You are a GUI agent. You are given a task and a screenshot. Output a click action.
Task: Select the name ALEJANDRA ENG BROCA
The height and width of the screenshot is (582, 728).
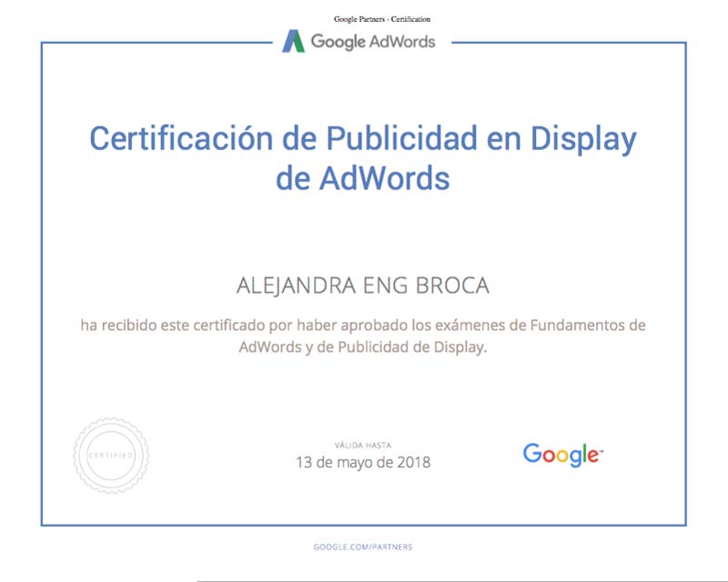click(x=363, y=286)
